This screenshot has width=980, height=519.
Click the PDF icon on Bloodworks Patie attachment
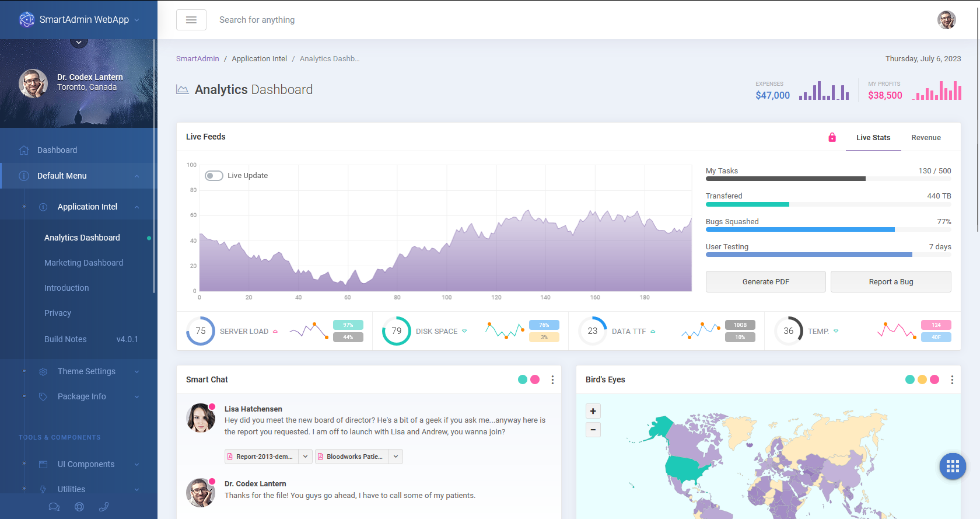(320, 457)
